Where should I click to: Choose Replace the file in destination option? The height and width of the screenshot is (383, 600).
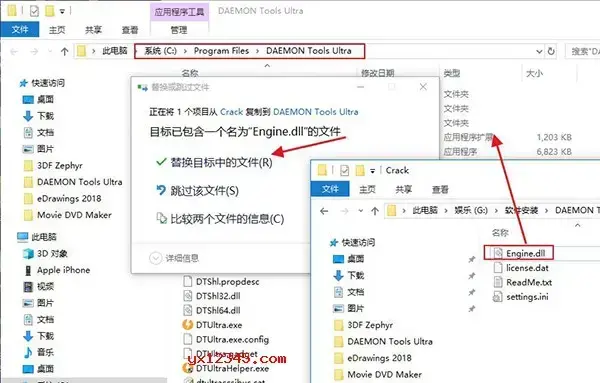point(214,163)
